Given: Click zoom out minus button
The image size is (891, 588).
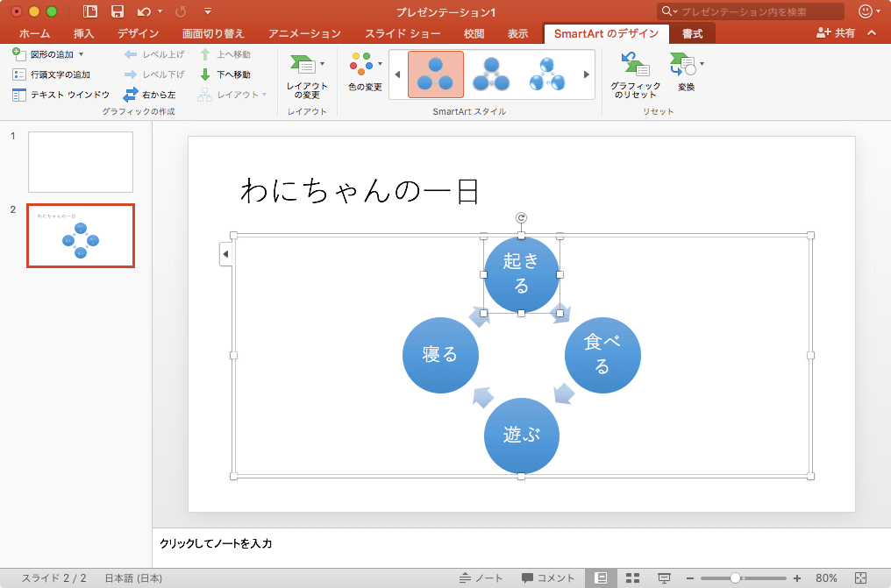Looking at the screenshot, I should click(x=690, y=577).
